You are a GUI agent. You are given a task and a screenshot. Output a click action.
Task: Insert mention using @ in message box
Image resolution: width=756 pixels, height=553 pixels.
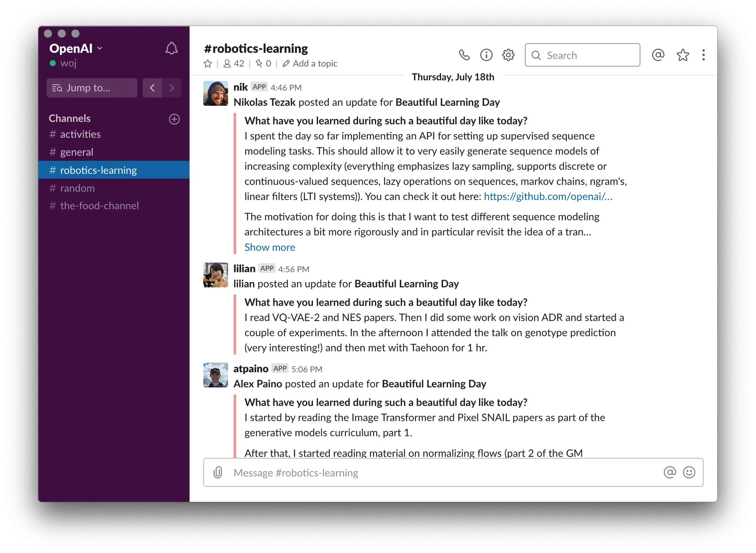tap(669, 472)
